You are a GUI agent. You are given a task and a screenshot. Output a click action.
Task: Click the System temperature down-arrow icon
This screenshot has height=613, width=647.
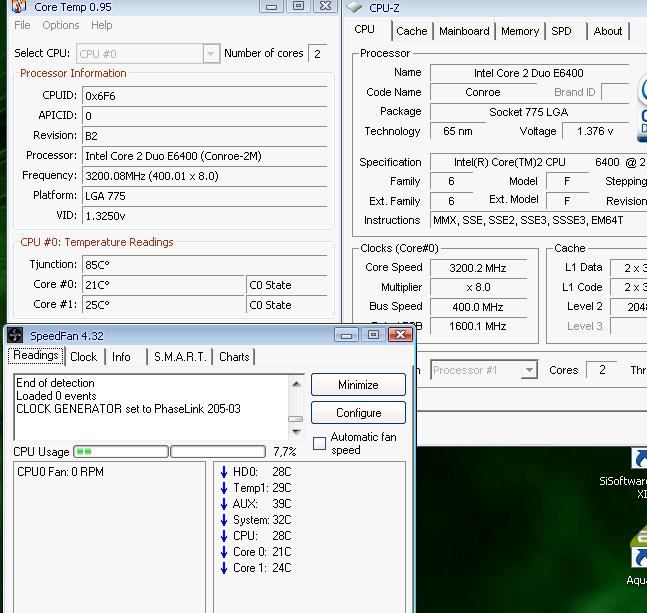(224, 520)
